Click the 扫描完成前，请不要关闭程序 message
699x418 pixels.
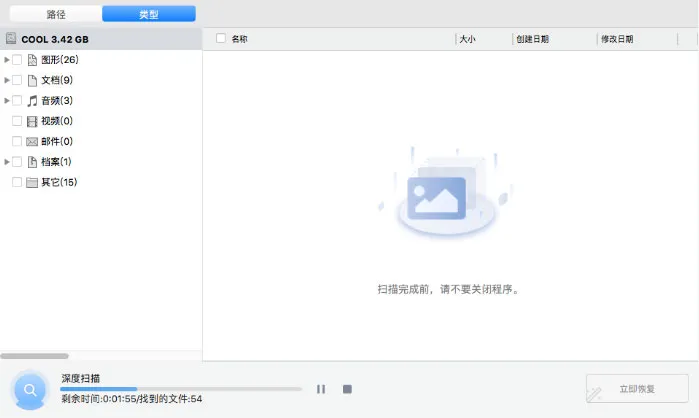click(x=449, y=289)
